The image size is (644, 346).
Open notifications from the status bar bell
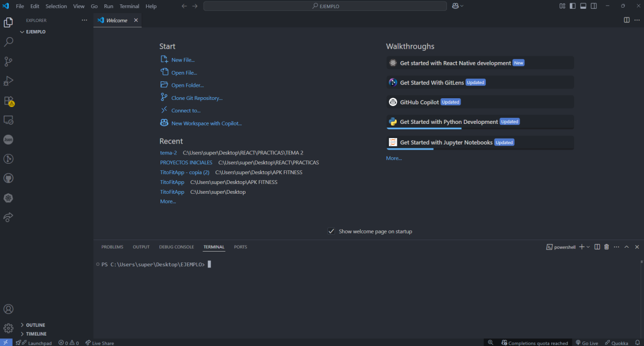pyautogui.click(x=637, y=343)
